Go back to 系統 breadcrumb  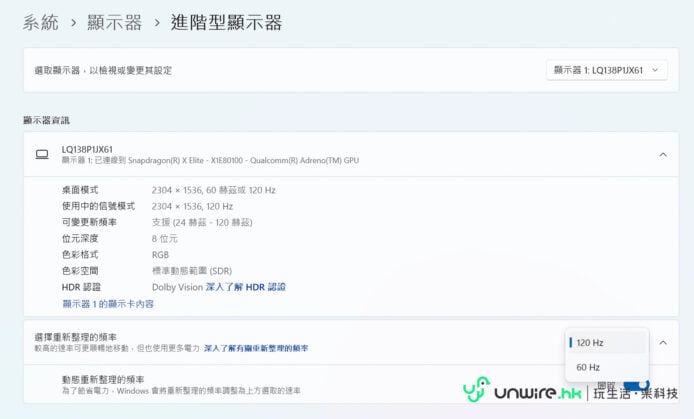[41, 23]
